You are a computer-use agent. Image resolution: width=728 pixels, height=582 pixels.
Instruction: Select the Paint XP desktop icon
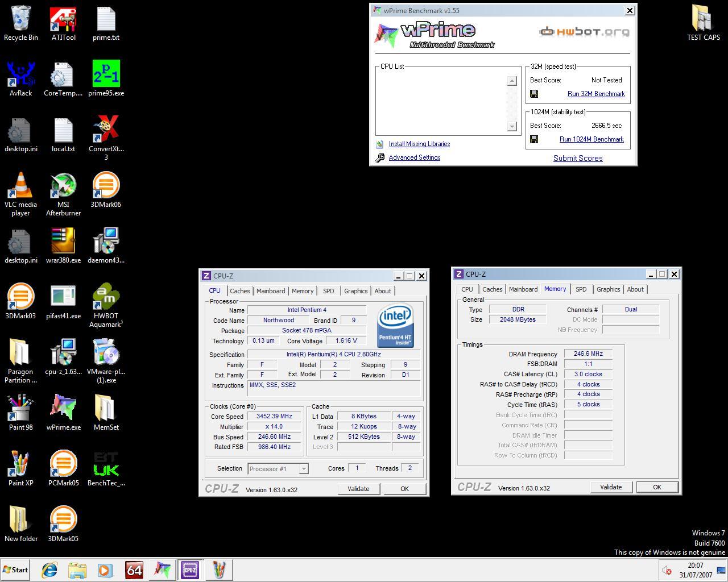21,469
